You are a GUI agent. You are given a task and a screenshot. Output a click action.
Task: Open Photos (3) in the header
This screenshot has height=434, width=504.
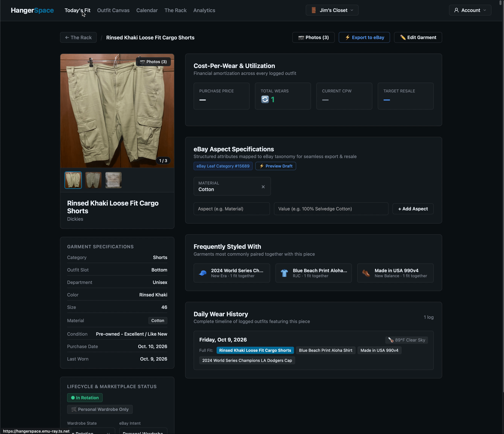[x=313, y=37]
